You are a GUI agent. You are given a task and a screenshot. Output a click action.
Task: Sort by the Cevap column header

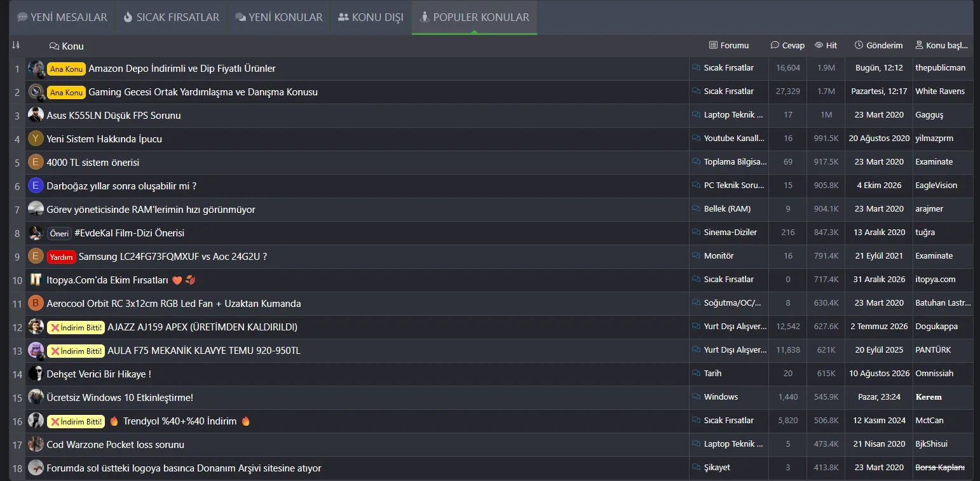click(787, 45)
